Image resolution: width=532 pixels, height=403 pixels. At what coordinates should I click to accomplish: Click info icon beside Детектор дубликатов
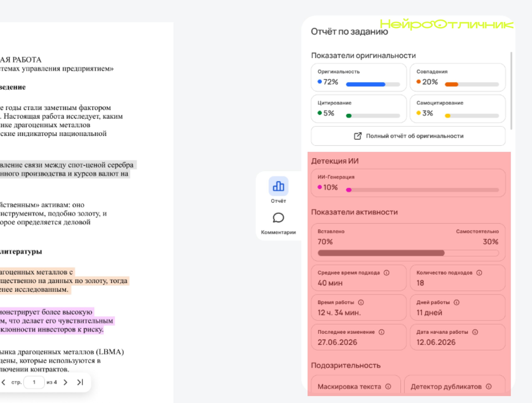pyautogui.click(x=489, y=386)
